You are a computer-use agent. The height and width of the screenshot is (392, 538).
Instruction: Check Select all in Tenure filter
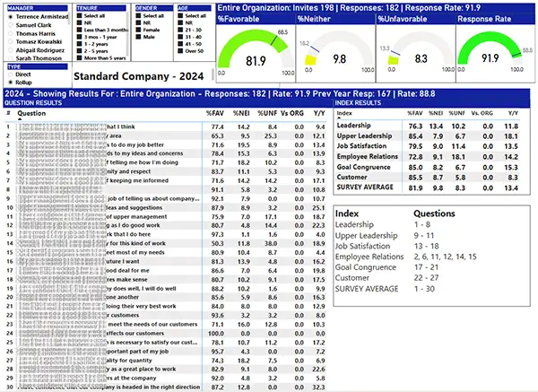80,15
